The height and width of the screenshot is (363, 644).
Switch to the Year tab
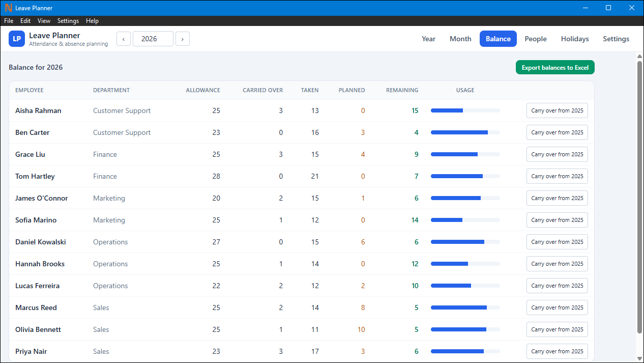[x=429, y=39]
